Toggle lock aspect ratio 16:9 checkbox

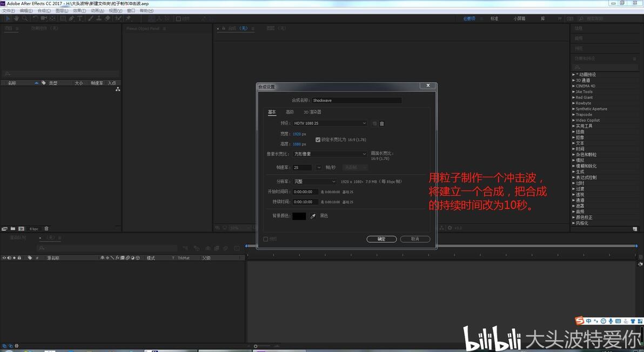pyautogui.click(x=318, y=140)
